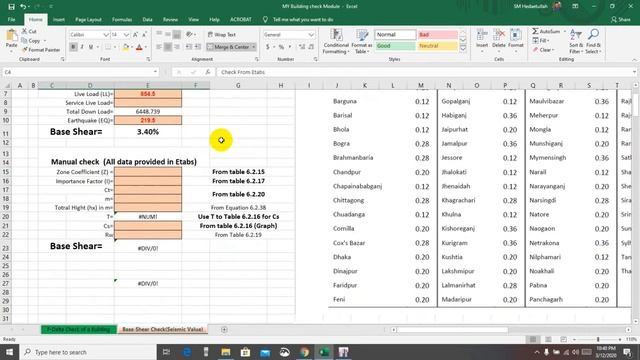Open the Base Shear Check sheet tab
Viewport: 640px width, 360px height.
(x=162, y=329)
